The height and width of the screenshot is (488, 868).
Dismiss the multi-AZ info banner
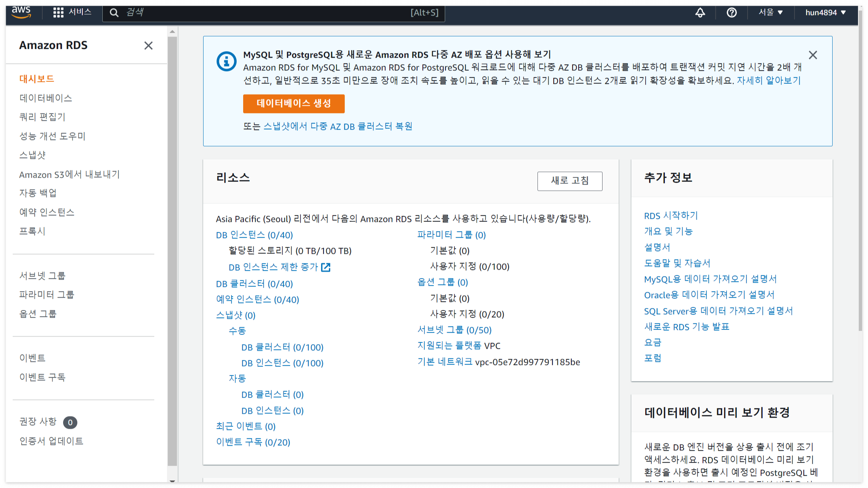(813, 55)
